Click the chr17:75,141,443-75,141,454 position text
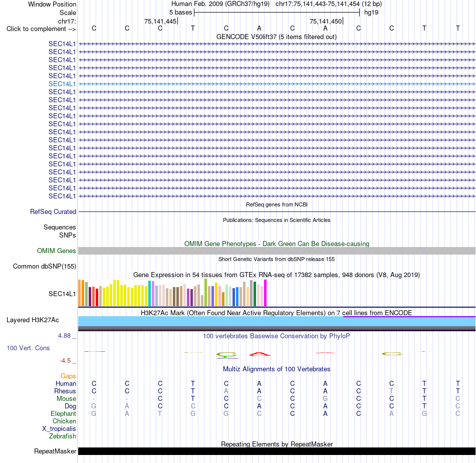This screenshot has width=476, height=463. click(x=318, y=4)
